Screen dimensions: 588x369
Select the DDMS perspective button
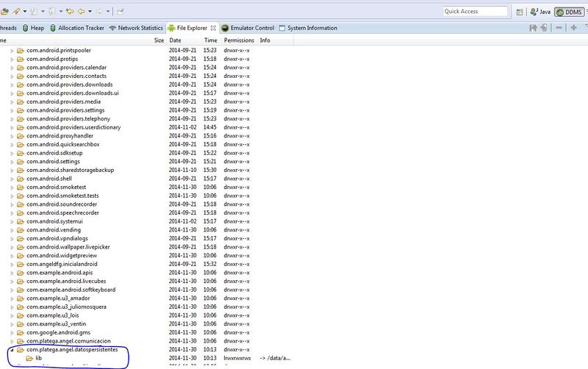[569, 12]
